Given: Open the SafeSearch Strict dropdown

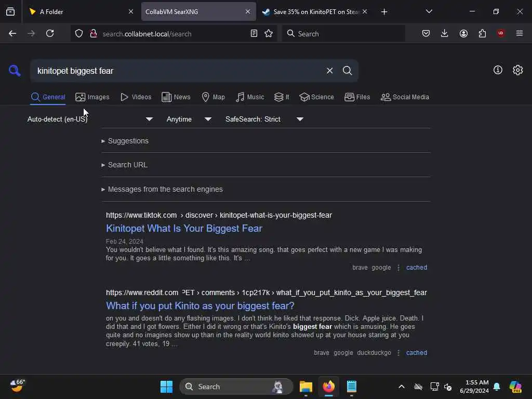Looking at the screenshot, I should [x=264, y=119].
